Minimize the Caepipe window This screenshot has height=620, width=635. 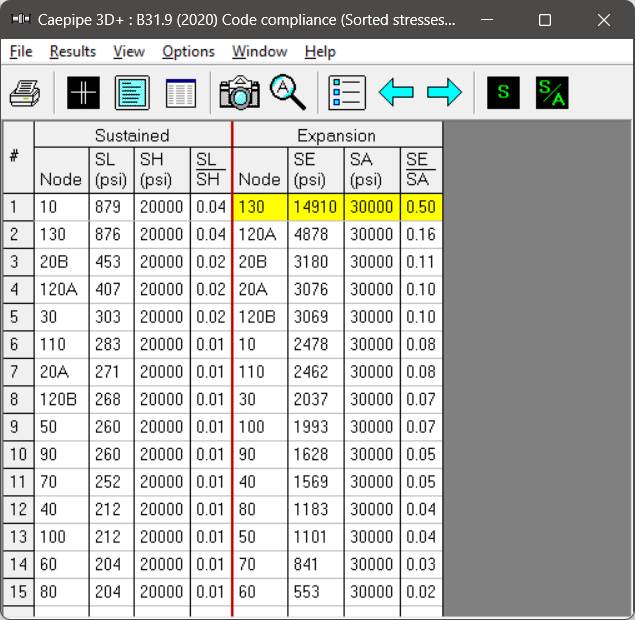pyautogui.click(x=487, y=20)
